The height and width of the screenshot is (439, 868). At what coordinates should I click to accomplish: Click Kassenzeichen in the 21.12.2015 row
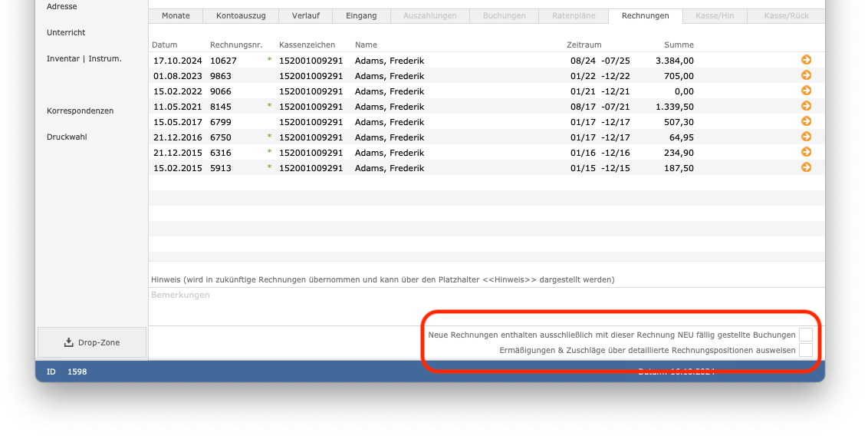311,153
